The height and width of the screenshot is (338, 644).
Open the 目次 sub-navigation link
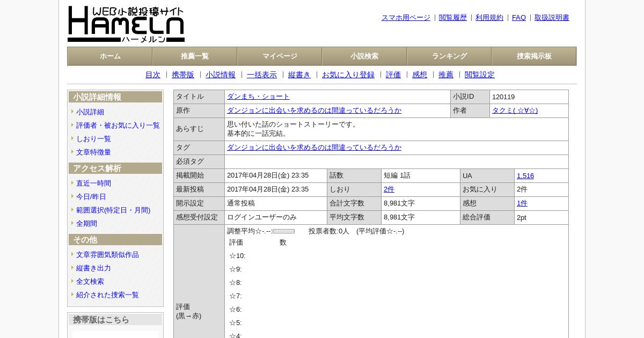click(153, 75)
